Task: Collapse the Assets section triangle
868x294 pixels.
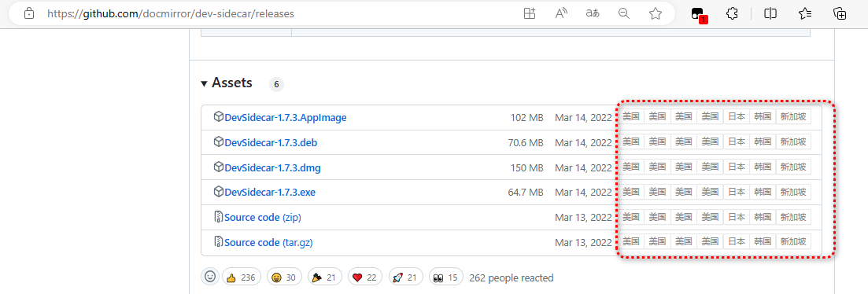Action: [205, 83]
